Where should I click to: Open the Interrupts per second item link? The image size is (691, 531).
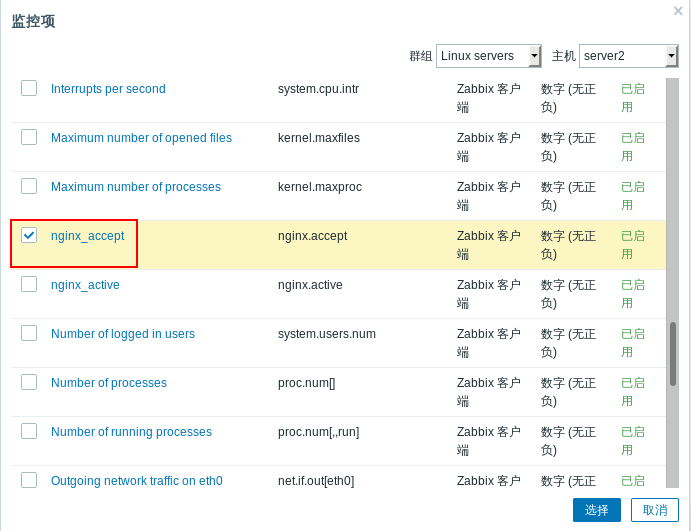point(108,89)
